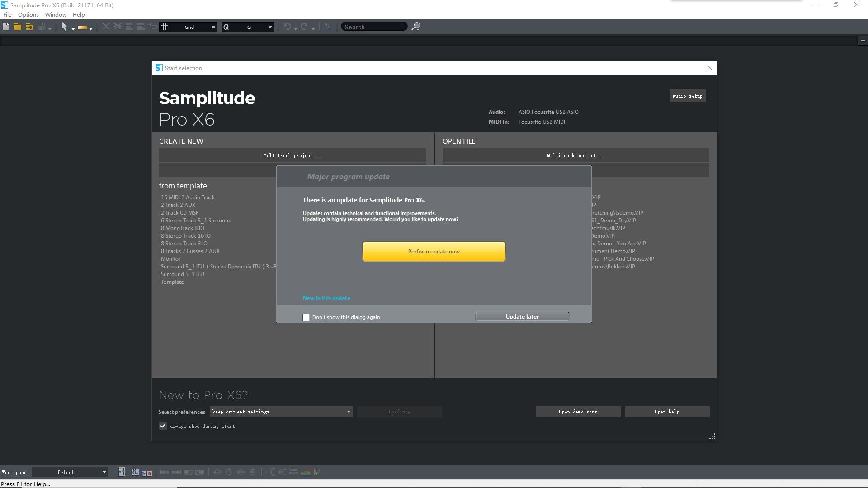Select the 'Monitor' template

tap(170, 258)
